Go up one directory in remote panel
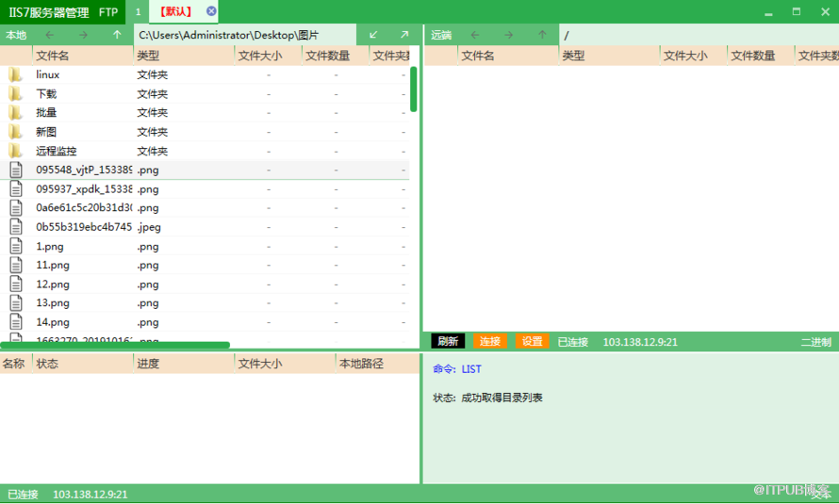 coord(543,35)
